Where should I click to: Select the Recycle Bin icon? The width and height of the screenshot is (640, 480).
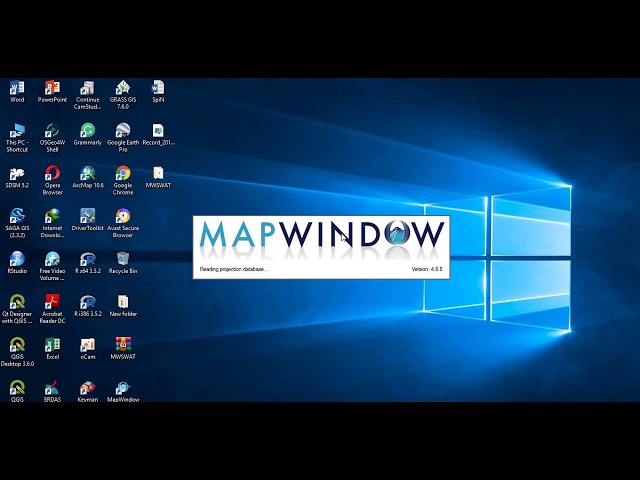[x=123, y=263]
